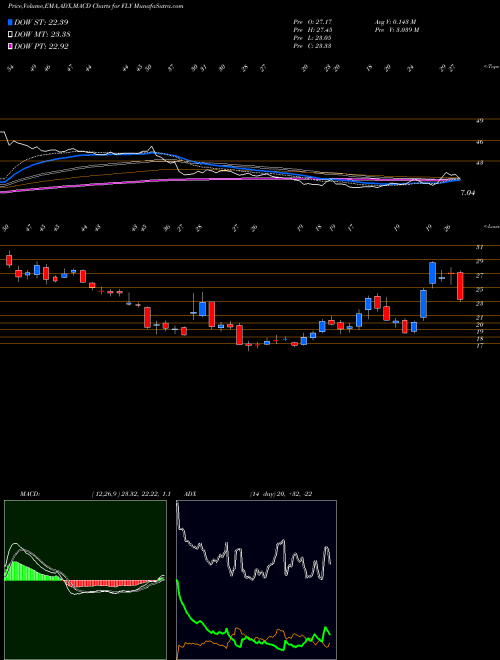Click the 'Avg V: 0.148 M' volume text

tap(395, 21)
